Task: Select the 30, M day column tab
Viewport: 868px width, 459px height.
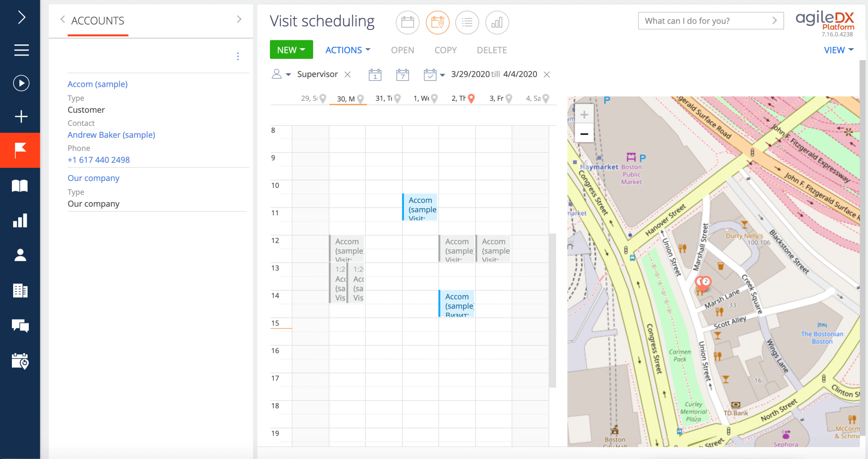Action: pos(346,99)
